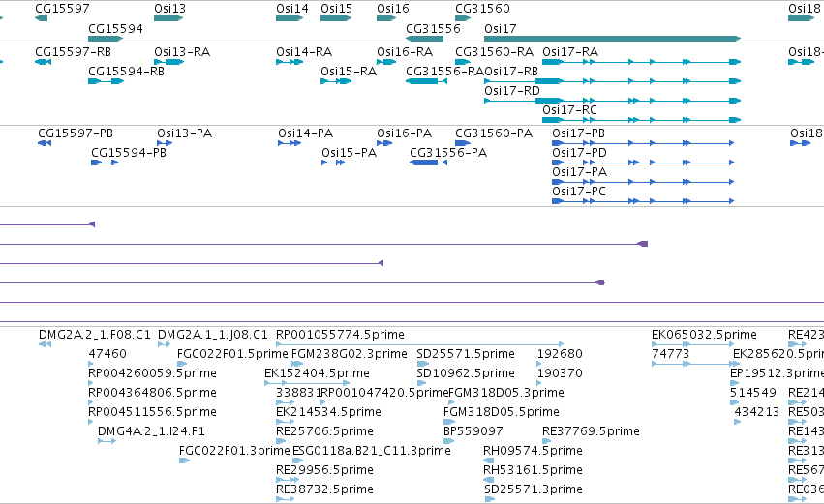The image size is (824, 504).
Task: Click the FGM318D05.3prime label
Action: [506, 393]
